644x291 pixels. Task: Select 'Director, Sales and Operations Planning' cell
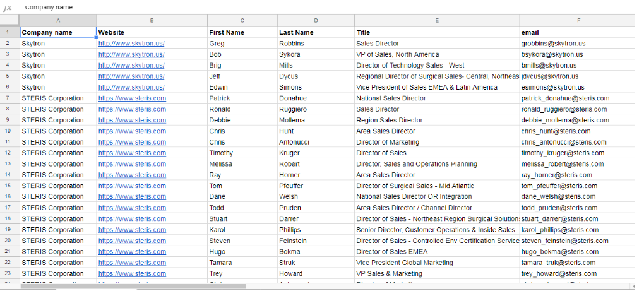click(x=437, y=163)
